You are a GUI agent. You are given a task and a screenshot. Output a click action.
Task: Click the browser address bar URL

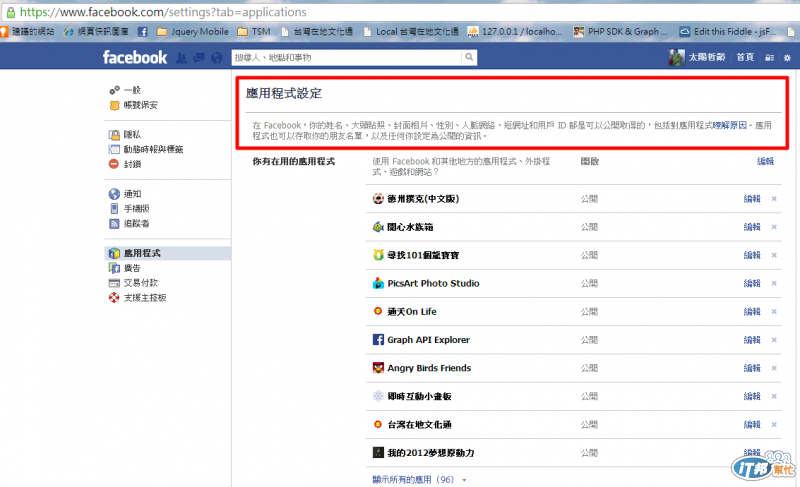click(x=163, y=12)
